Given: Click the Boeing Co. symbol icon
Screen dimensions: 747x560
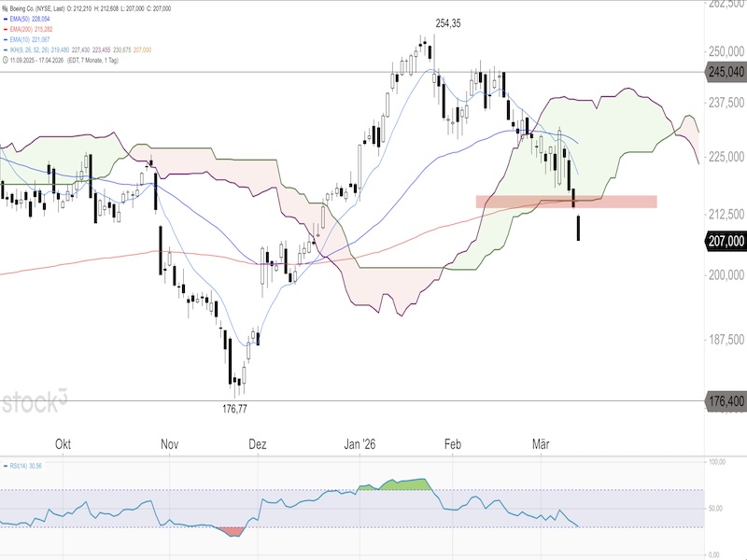Looking at the screenshot, I should [x=6, y=7].
